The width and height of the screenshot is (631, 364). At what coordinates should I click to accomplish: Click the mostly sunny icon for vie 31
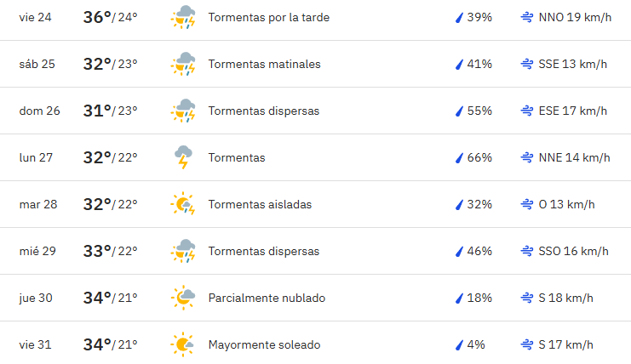[x=183, y=344]
